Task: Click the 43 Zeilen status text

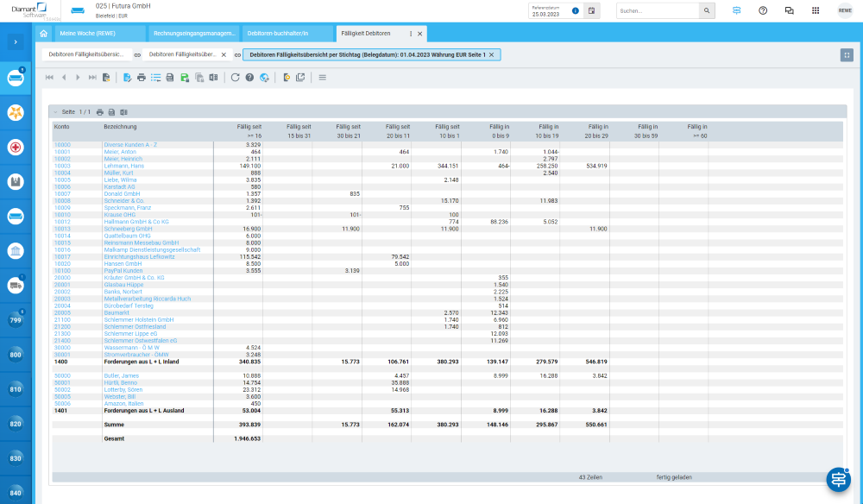Action: click(x=590, y=477)
